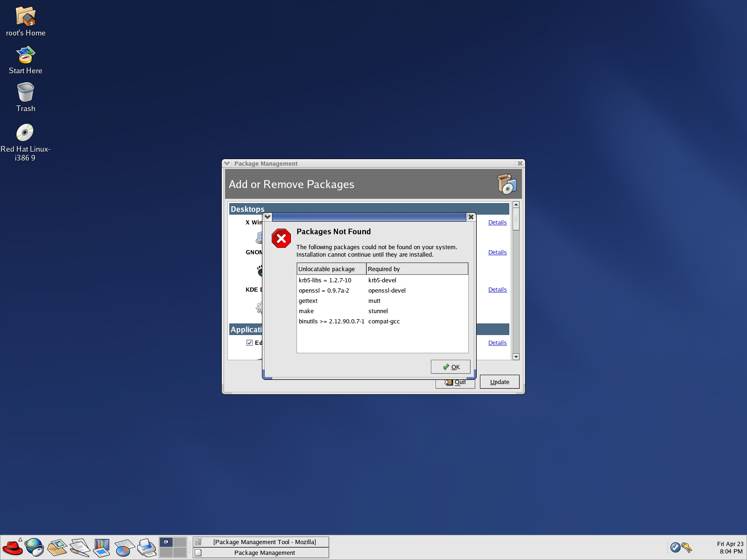The width and height of the screenshot is (747, 560).
Task: Click the red error icon in dialog
Action: coord(281,238)
